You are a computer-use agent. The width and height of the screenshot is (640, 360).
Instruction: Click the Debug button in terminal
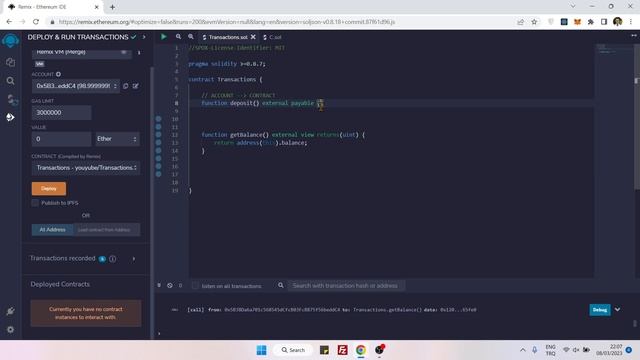tap(600, 310)
